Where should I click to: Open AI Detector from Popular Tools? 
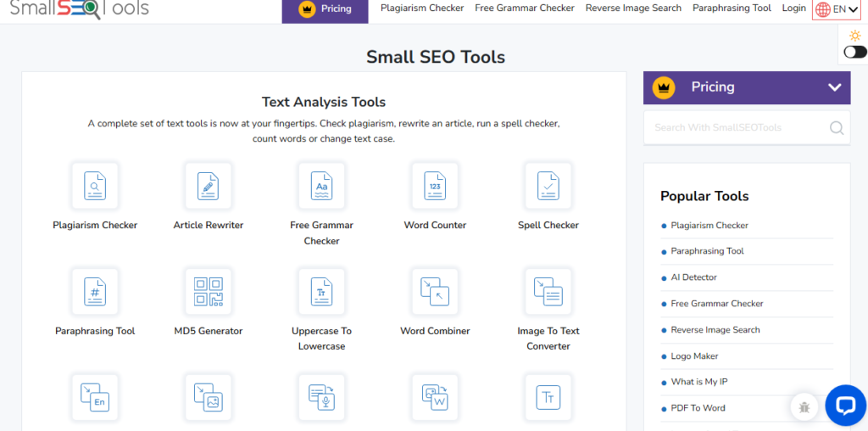pyautogui.click(x=693, y=277)
